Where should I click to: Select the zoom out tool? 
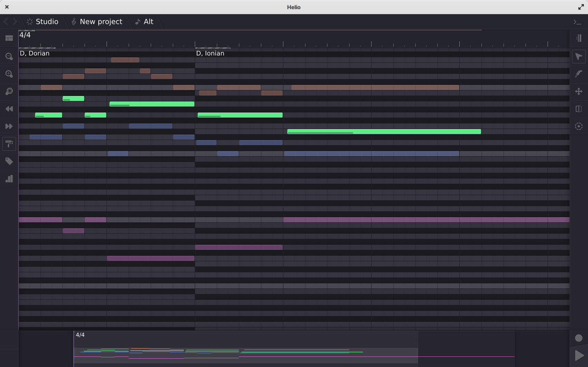pos(9,56)
